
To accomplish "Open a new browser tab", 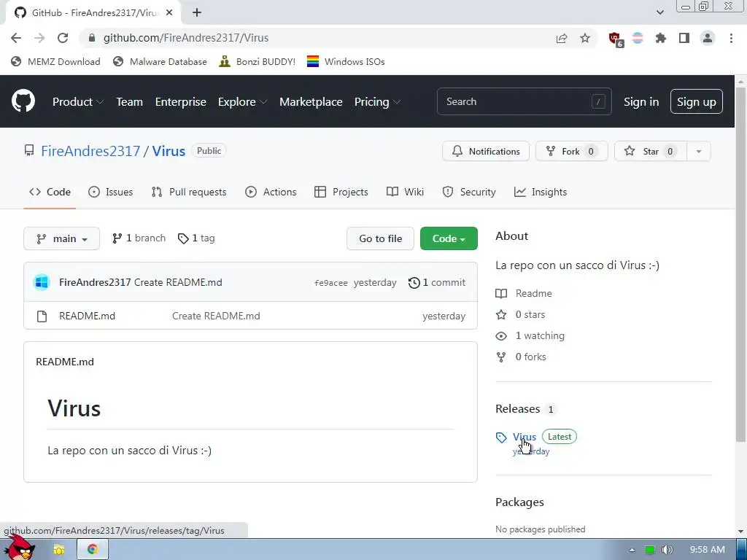I will 197,12.
